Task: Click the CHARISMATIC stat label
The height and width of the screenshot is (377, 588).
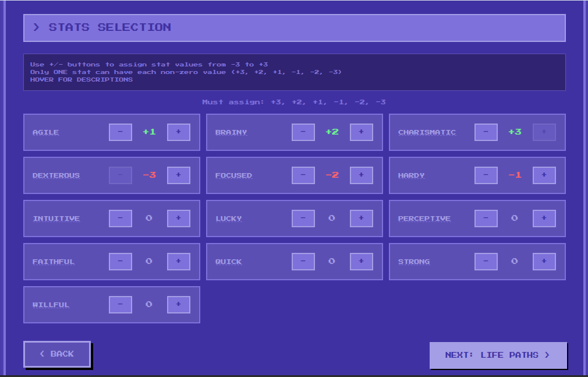Action: click(427, 132)
